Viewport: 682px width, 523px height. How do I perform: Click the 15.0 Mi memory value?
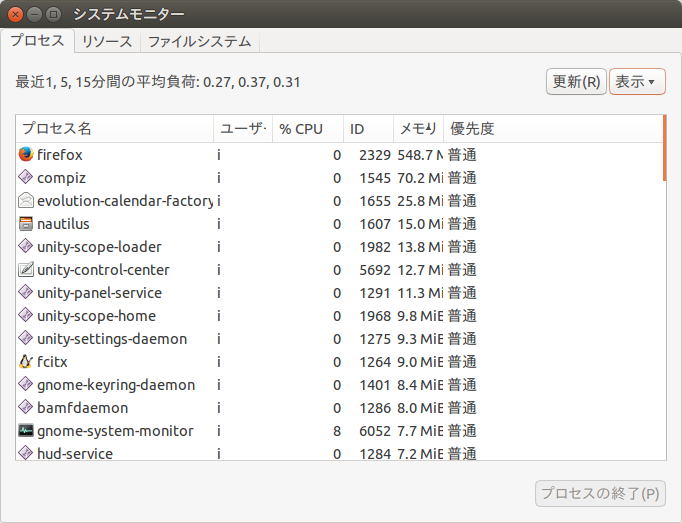tap(420, 224)
